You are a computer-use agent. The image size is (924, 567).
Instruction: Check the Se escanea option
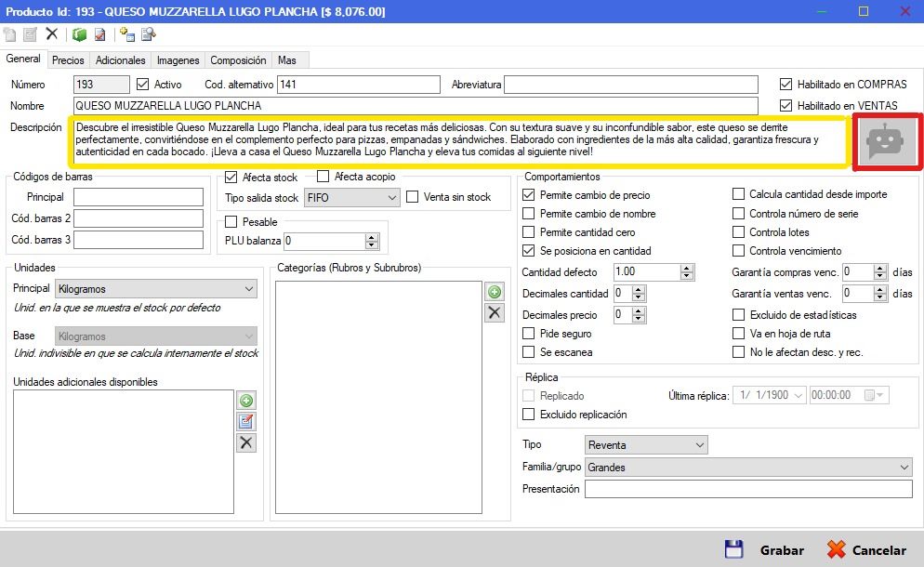pyautogui.click(x=529, y=352)
